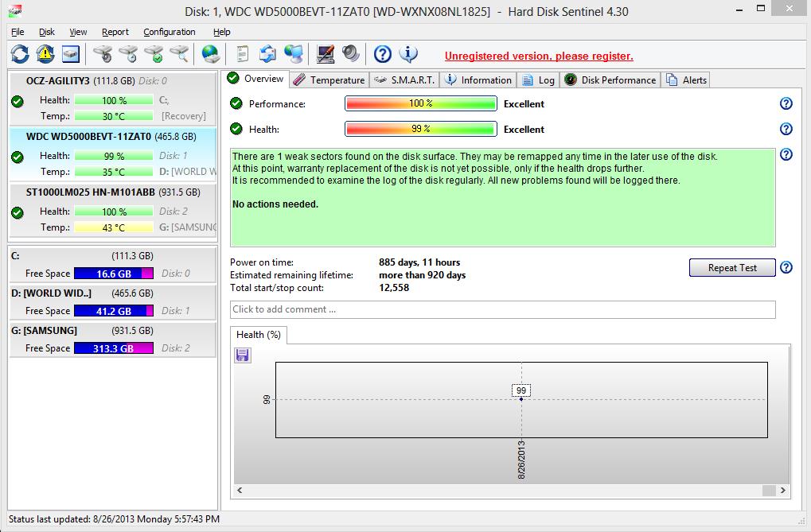Click the Unregistered version, please register link
Viewport: 811px width, 532px height.
(539, 56)
